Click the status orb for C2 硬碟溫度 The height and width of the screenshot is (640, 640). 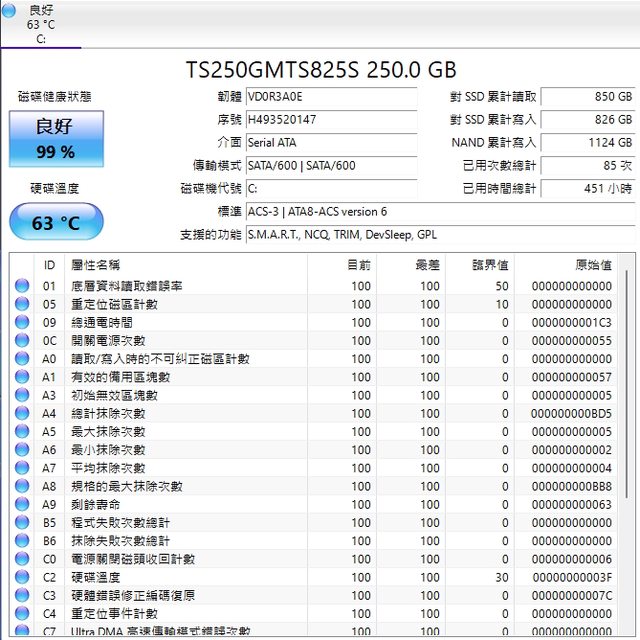pos(21,577)
